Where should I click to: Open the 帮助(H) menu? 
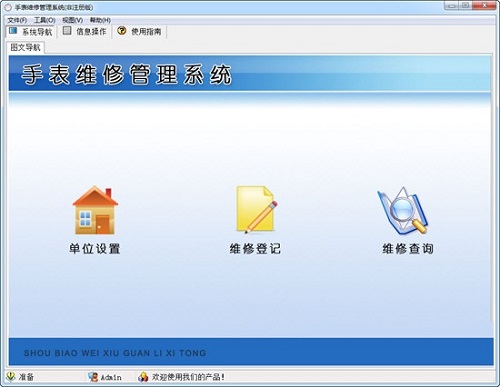[x=100, y=20]
